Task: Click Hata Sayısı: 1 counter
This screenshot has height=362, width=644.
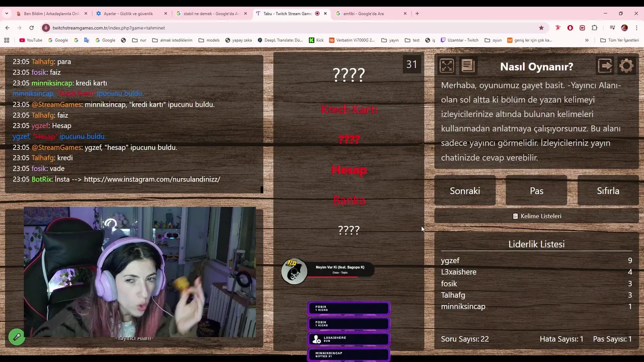Action: [561, 339]
